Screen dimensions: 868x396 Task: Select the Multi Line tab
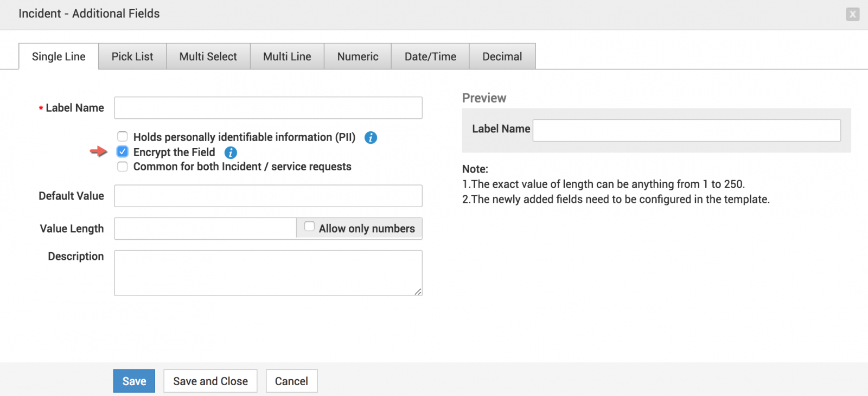287,56
